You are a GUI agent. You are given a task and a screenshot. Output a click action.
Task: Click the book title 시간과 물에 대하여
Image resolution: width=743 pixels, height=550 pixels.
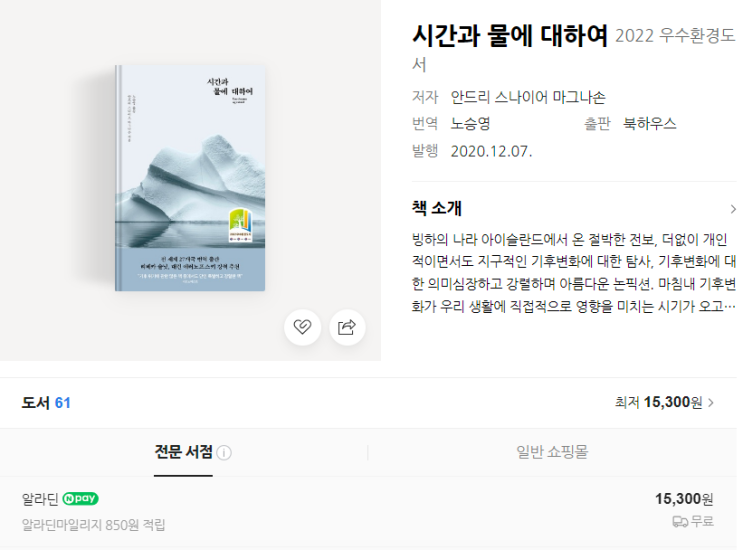click(x=510, y=36)
